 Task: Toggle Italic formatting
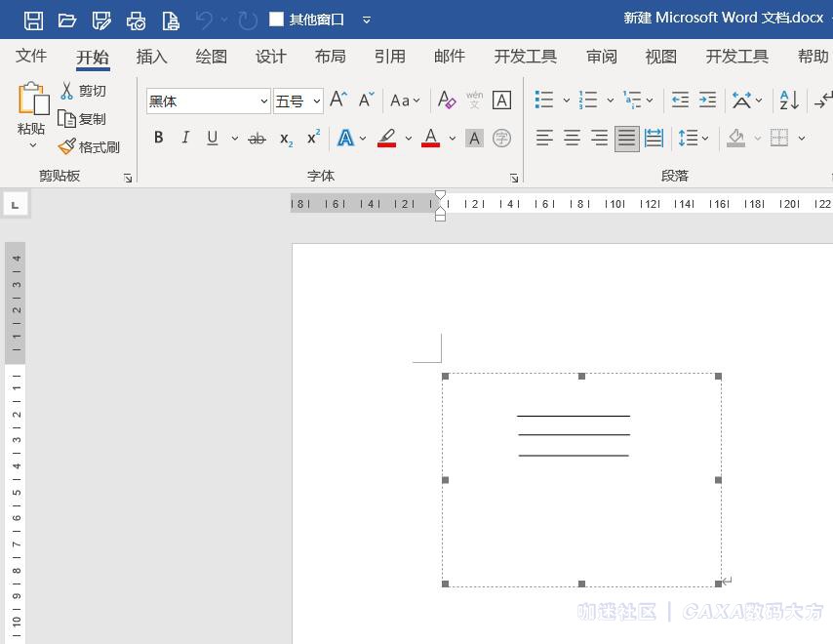[185, 139]
